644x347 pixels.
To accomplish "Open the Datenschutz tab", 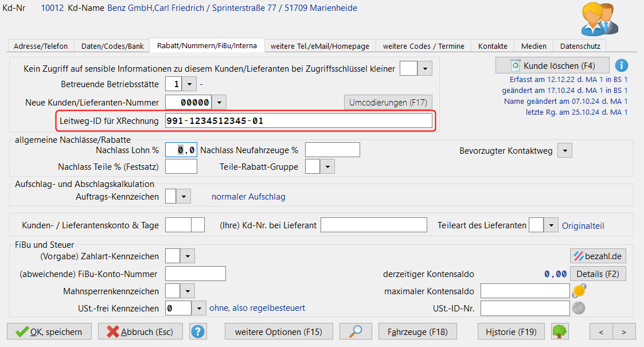I will pos(580,46).
